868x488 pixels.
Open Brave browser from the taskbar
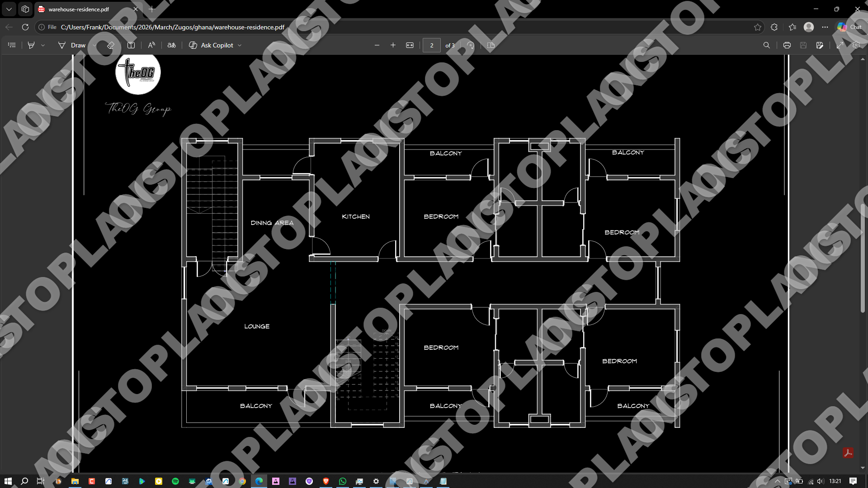click(x=325, y=481)
